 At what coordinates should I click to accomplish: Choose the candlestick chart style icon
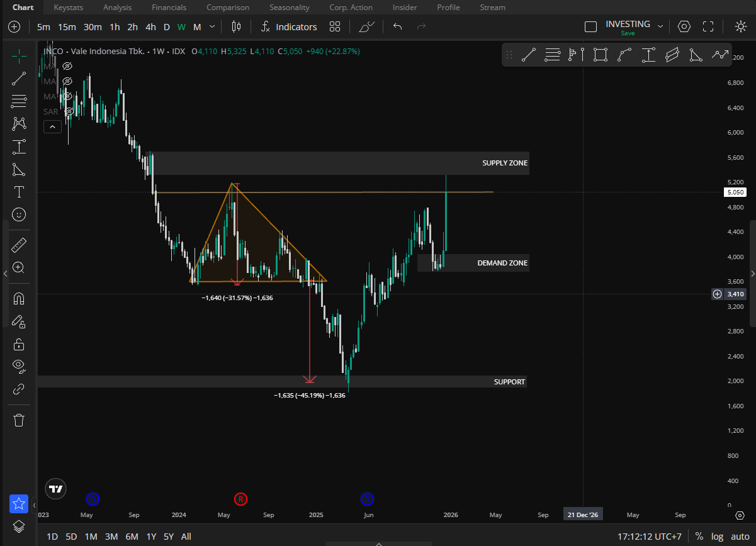[236, 26]
